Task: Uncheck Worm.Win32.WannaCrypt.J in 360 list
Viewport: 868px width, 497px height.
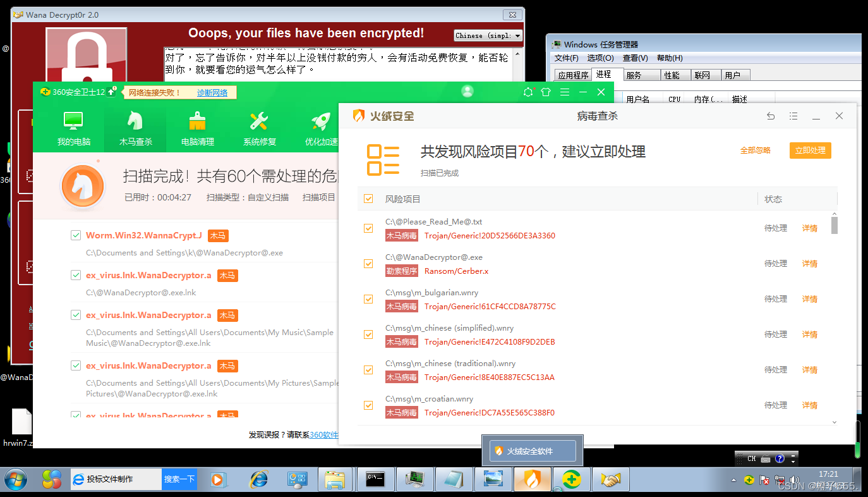Action: coord(76,236)
